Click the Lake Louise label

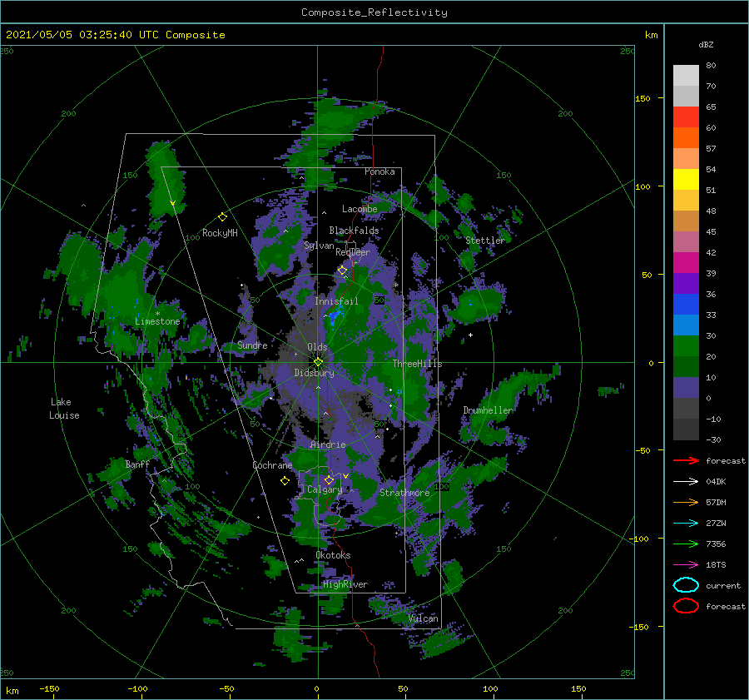(x=64, y=409)
